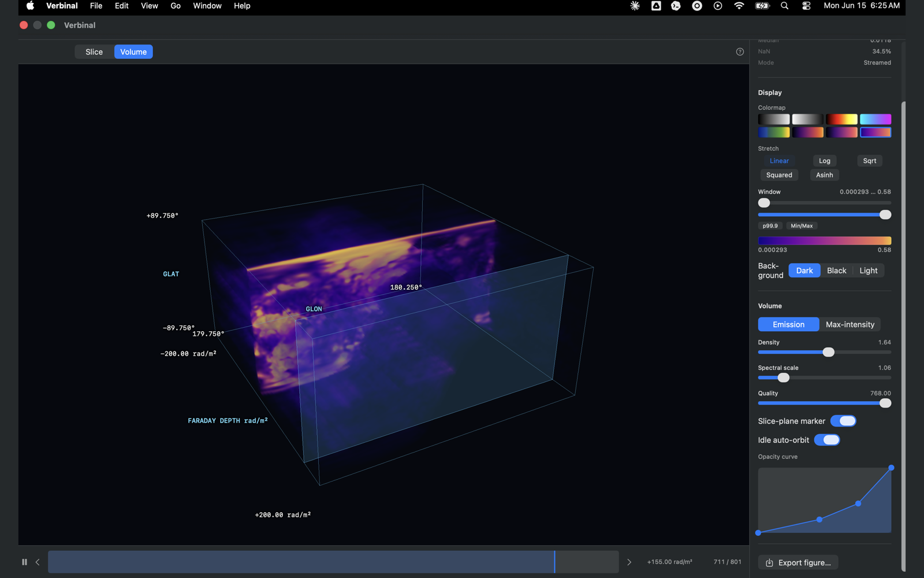
Task: Apply the Min/Max window preset
Action: (802, 226)
